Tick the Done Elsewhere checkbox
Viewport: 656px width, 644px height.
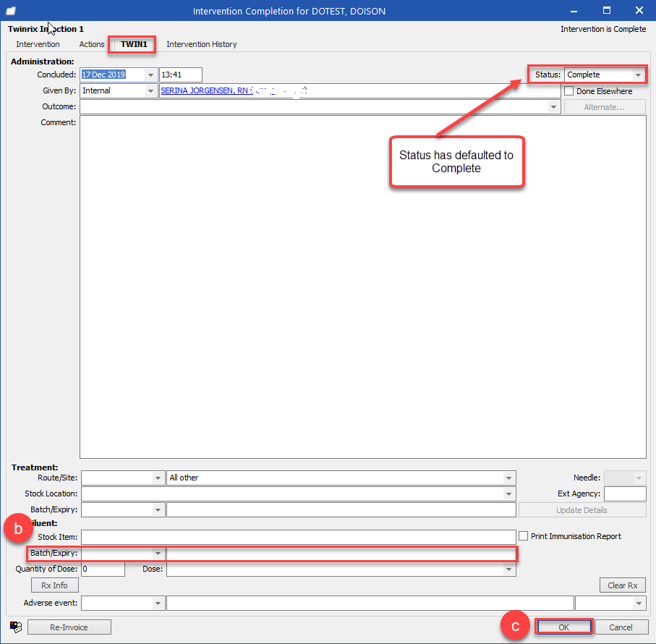click(568, 90)
